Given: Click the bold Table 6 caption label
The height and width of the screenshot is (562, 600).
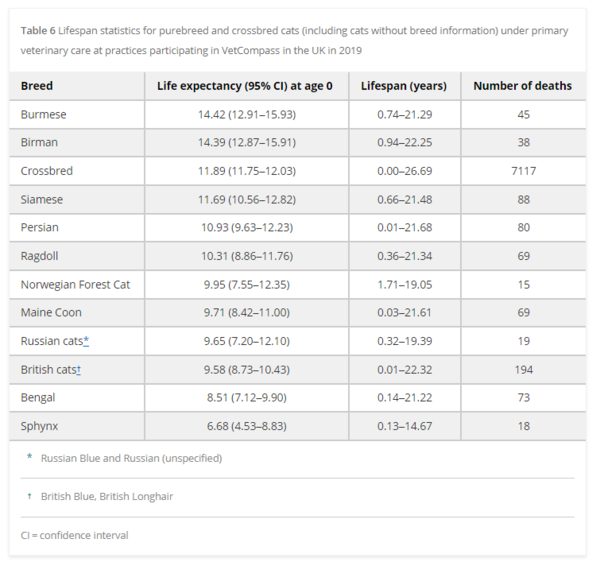Looking at the screenshot, I should (x=38, y=31).
